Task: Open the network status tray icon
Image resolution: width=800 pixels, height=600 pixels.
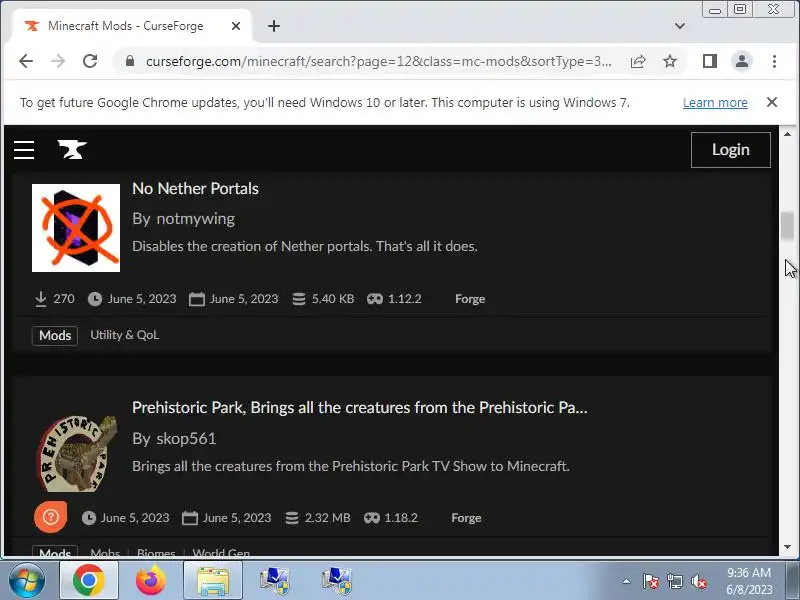Action: [674, 581]
